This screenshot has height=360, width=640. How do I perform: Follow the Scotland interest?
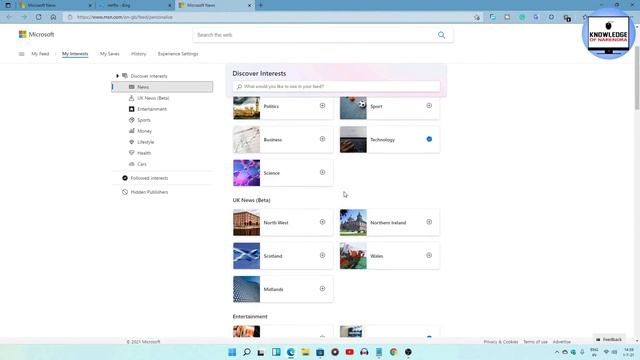(x=322, y=256)
